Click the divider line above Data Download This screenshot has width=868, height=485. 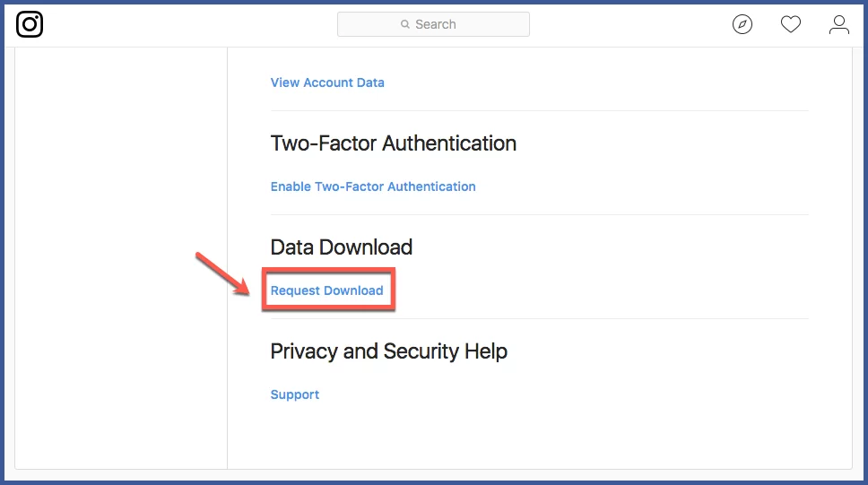(x=539, y=215)
